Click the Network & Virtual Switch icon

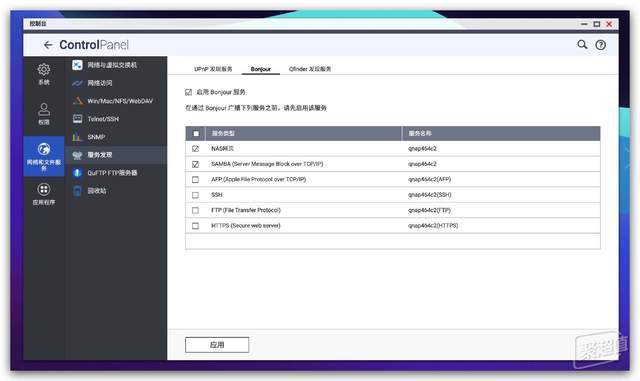(x=77, y=65)
